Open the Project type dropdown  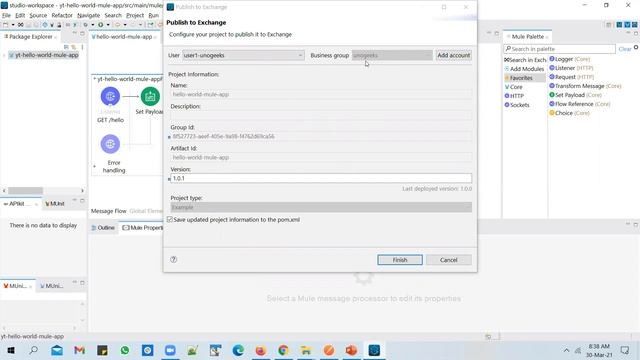(x=321, y=207)
